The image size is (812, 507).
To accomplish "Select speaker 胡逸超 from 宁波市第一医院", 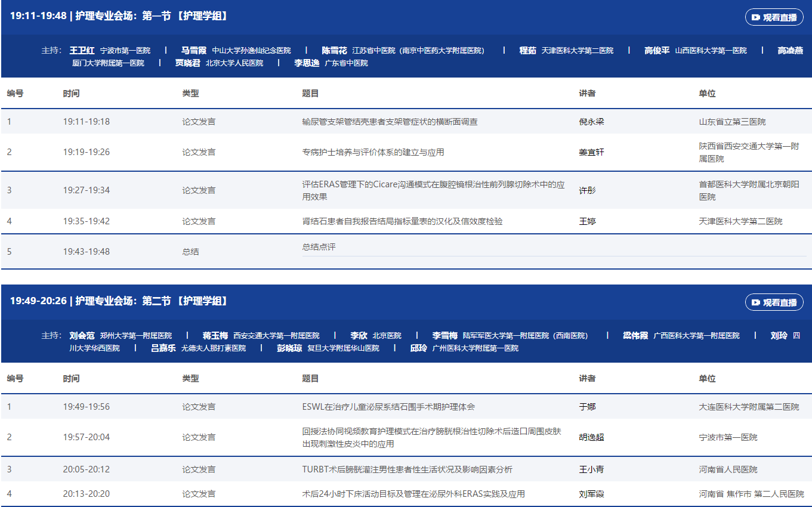I will (591, 437).
